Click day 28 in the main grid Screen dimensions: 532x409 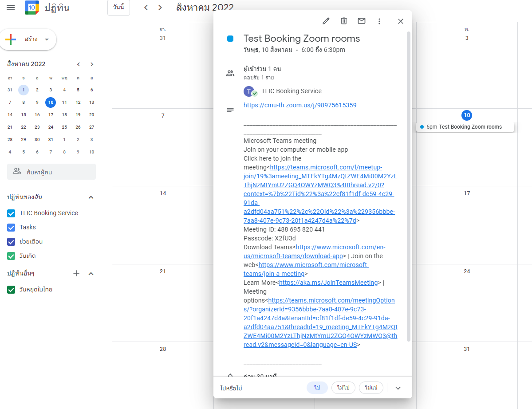click(163, 349)
